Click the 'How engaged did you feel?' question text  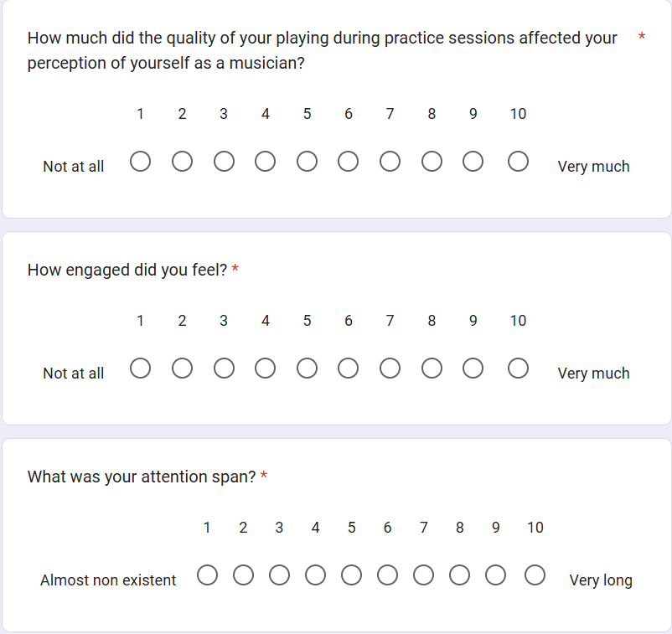127,270
